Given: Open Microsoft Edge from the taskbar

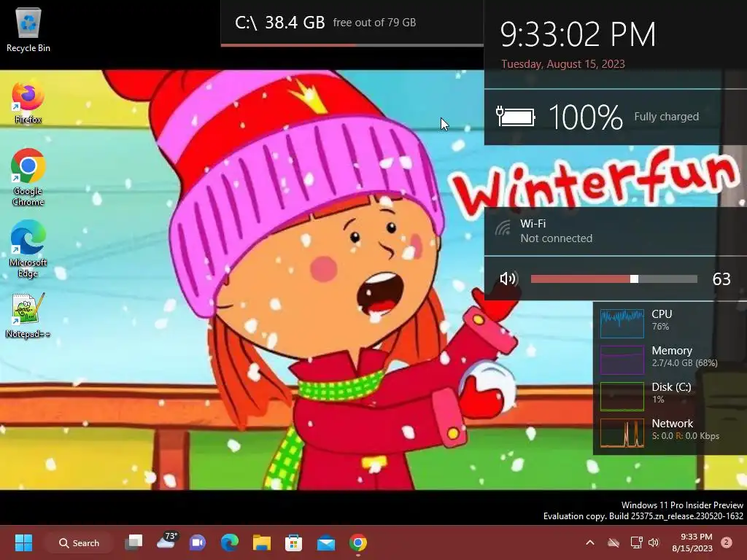Looking at the screenshot, I should 230,542.
